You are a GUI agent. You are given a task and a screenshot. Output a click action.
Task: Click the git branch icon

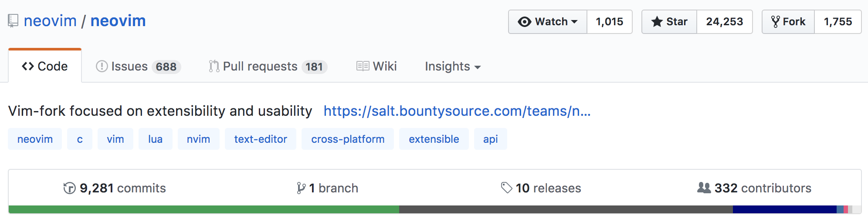click(x=301, y=188)
